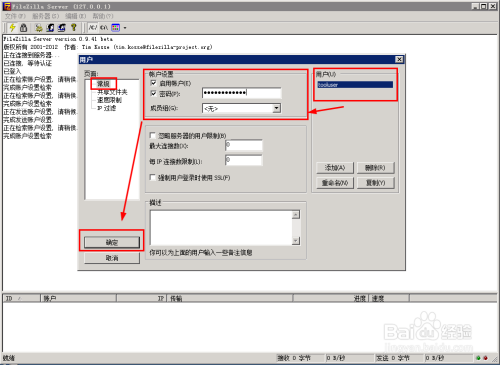Click description box scroll up arrow
500x365 pixels.
296,215
